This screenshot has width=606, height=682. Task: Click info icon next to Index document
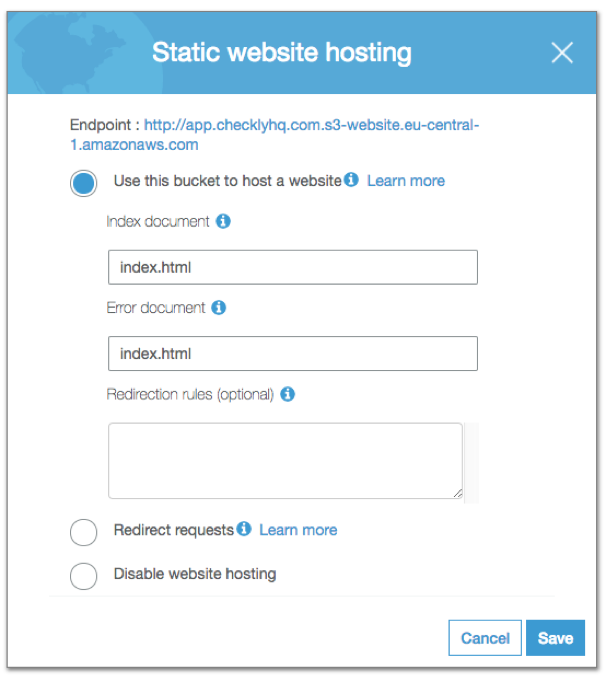[x=223, y=221]
